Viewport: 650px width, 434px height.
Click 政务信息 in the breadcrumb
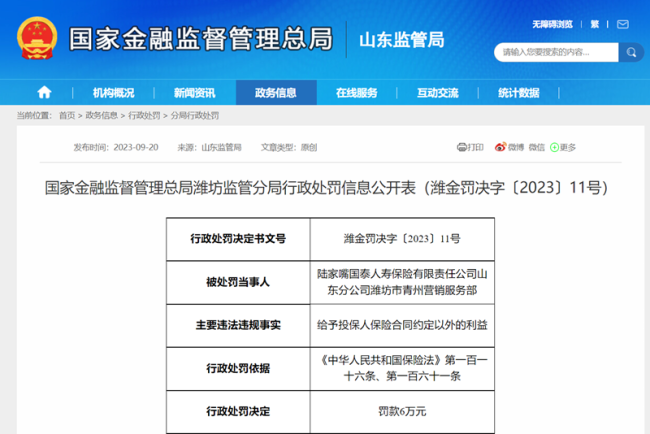tap(102, 116)
